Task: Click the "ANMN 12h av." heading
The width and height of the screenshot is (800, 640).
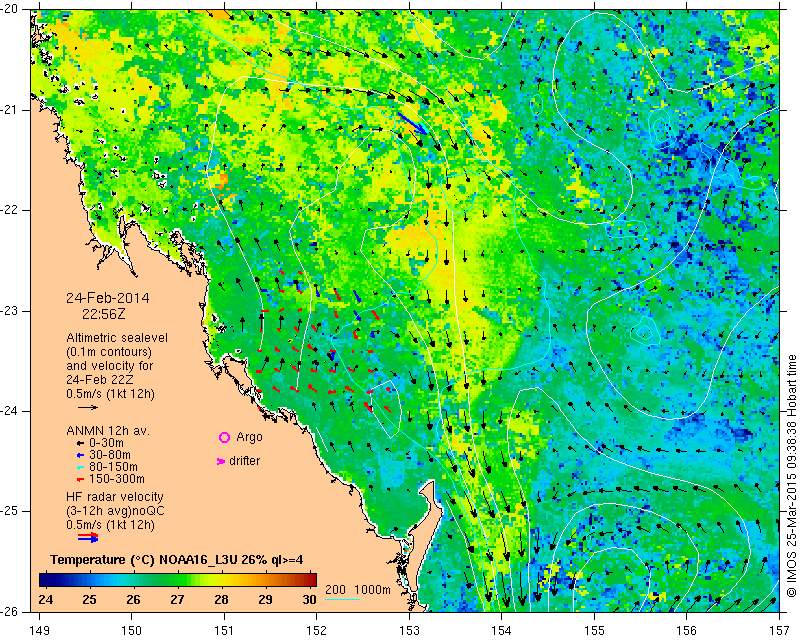Action: click(x=108, y=431)
